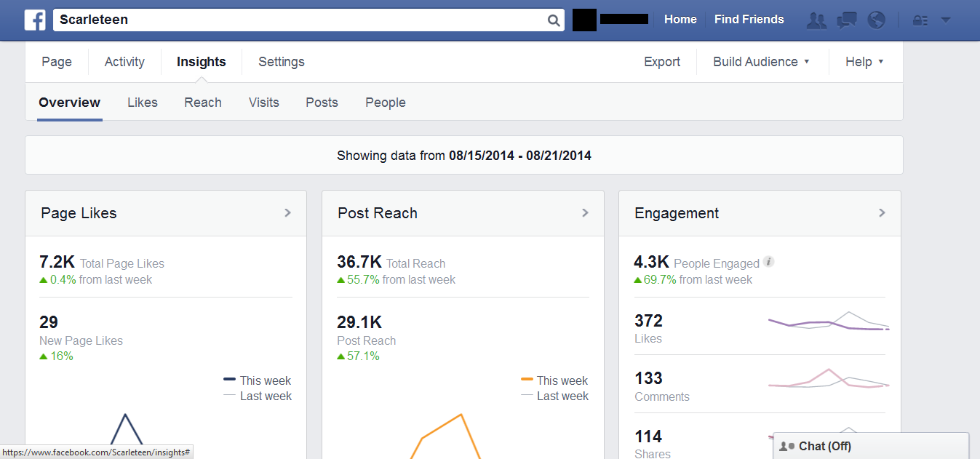Click the orange Post Reach line chart
Image resolution: width=980 pixels, height=459 pixels.
coord(445,436)
